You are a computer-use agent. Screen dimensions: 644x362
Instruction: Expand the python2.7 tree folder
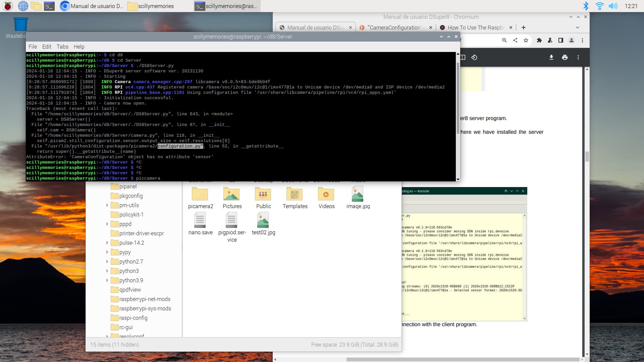point(107,261)
